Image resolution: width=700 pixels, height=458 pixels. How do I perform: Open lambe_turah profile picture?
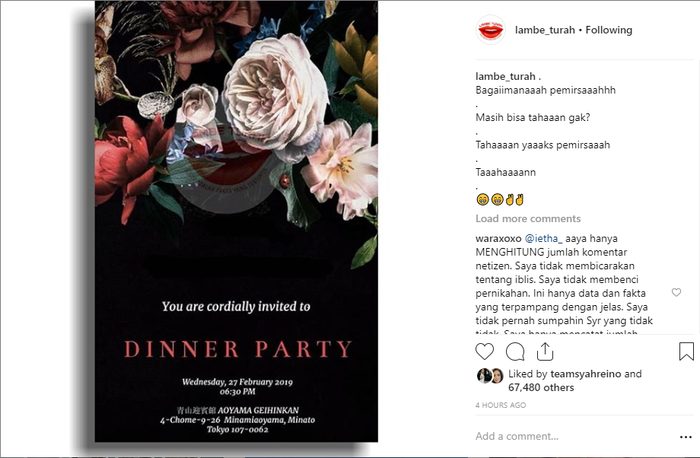point(490,30)
